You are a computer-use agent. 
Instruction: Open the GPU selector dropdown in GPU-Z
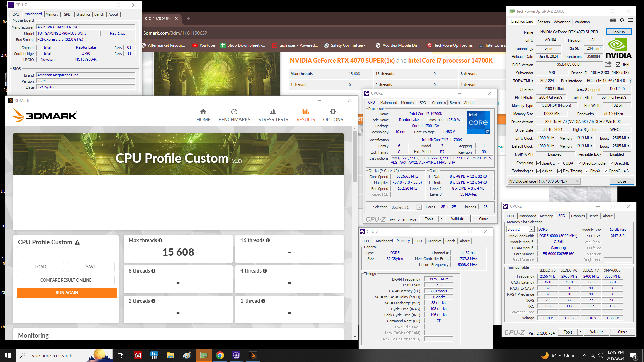pos(544,181)
